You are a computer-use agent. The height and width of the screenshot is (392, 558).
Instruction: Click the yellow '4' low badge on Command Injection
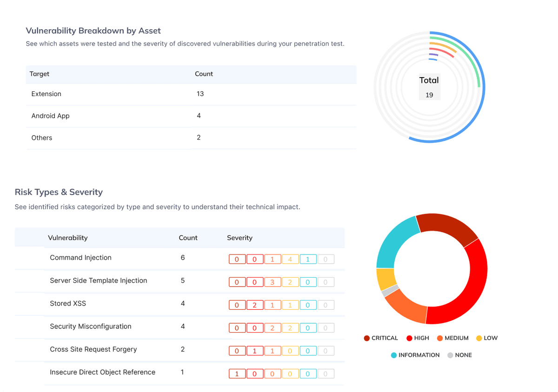click(290, 259)
